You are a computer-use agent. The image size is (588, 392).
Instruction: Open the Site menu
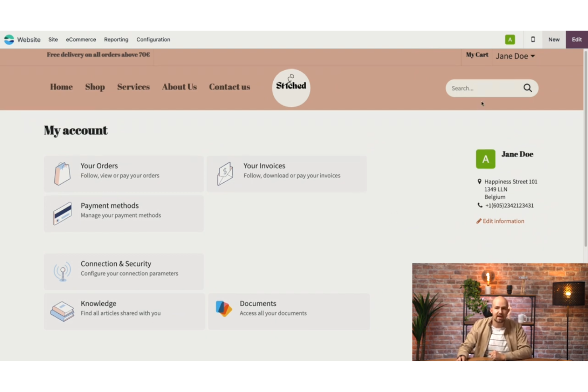[53, 40]
